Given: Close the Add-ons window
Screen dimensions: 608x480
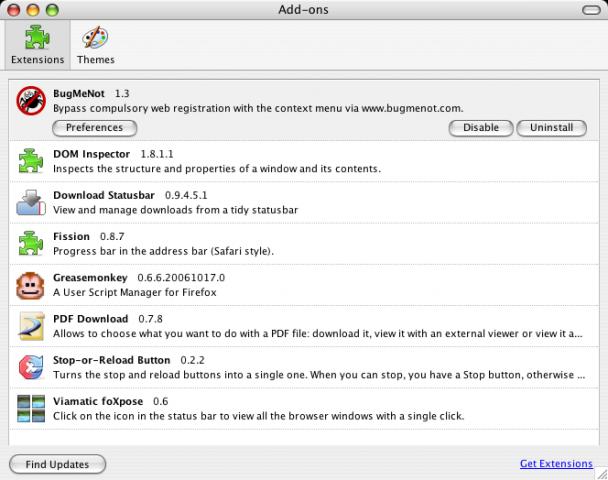Looking at the screenshot, I should pos(14,10).
